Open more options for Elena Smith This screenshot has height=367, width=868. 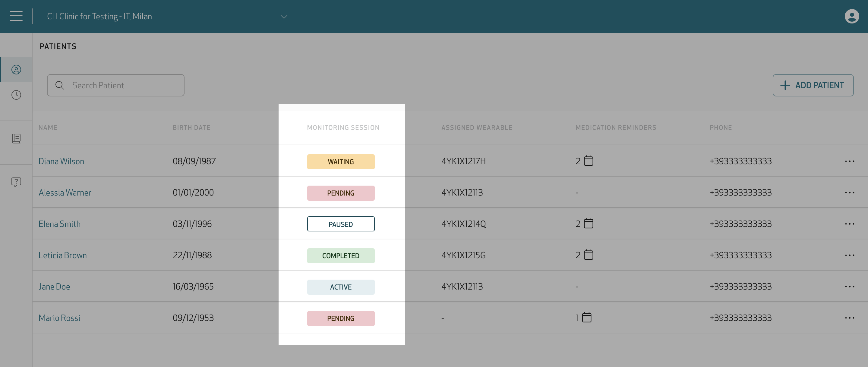(x=850, y=224)
